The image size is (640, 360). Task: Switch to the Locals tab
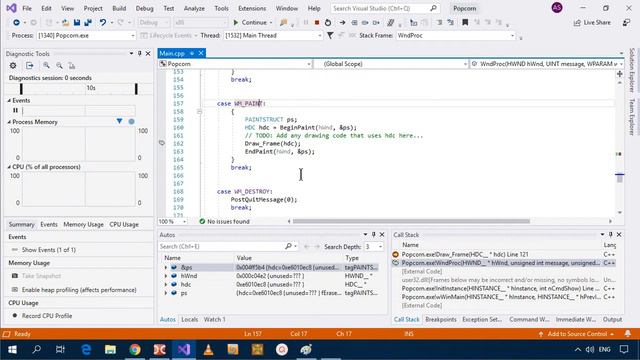189,320
